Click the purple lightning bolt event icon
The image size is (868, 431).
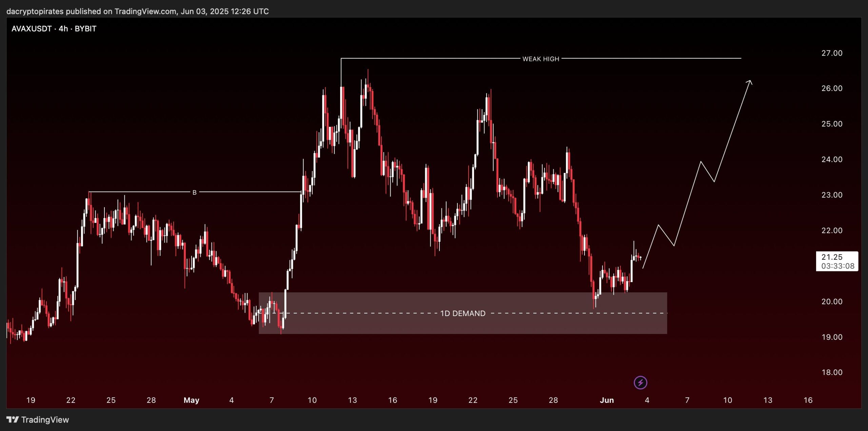(x=640, y=383)
